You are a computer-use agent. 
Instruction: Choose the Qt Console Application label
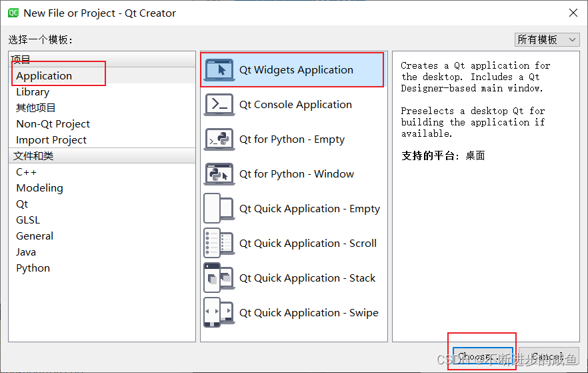295,105
